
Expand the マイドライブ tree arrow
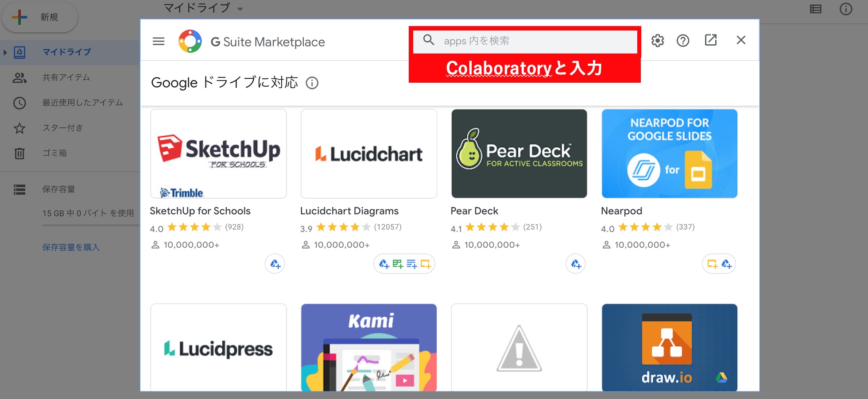5,53
